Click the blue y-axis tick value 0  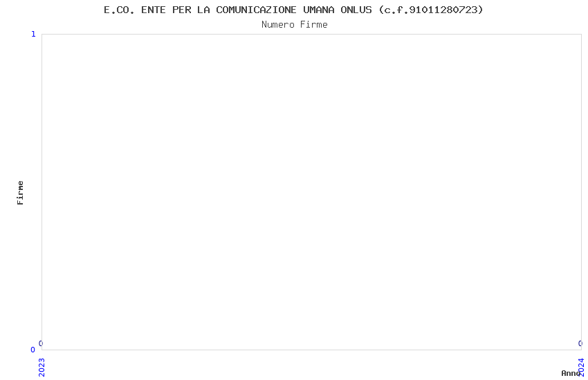coord(33,350)
